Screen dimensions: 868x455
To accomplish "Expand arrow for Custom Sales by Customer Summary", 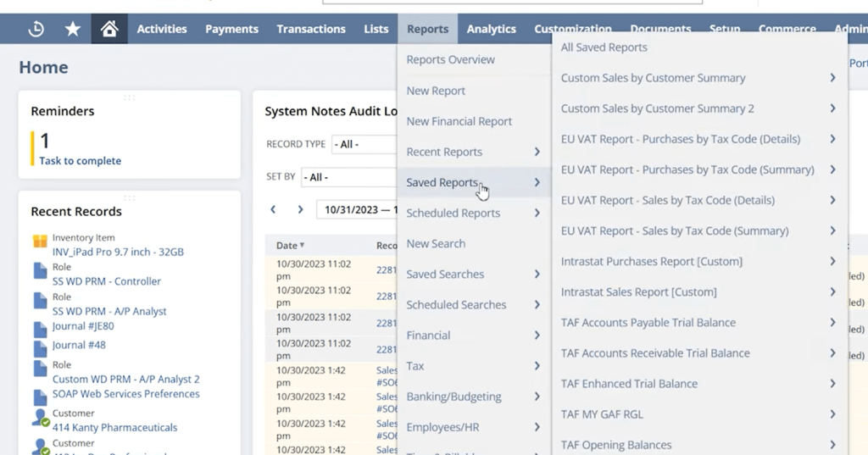I will click(832, 77).
